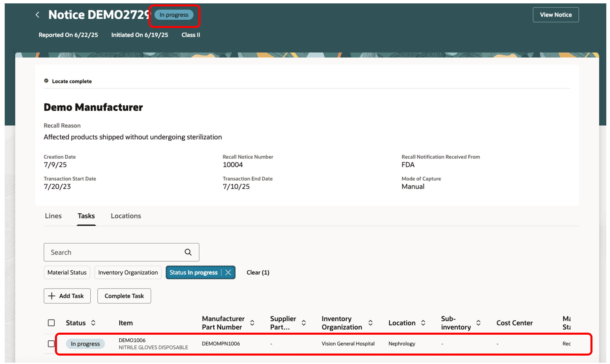
Task: Click the Creation Date value 7/9/25
Action: pos(55,165)
